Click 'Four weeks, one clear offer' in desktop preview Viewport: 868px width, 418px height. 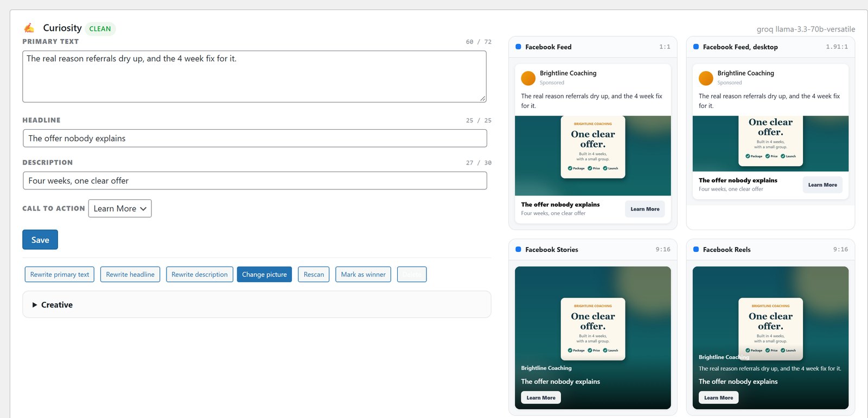(731, 189)
